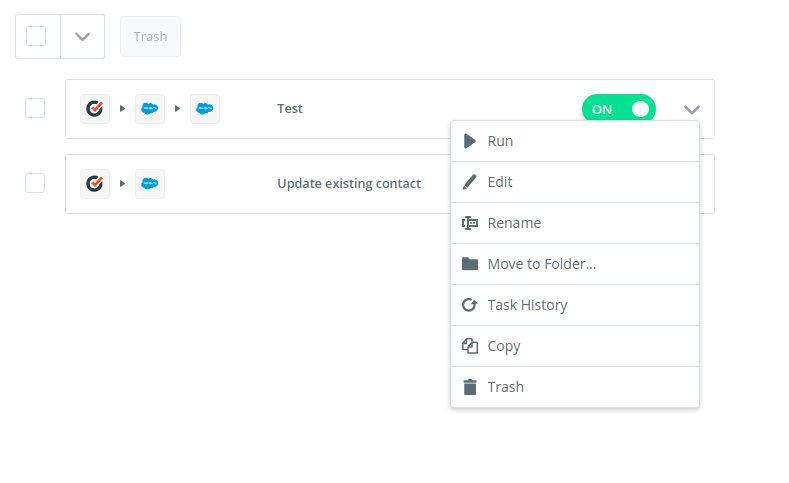Click the play icon next to Run
Image resolution: width=789 pixels, height=483 pixels.
469,141
